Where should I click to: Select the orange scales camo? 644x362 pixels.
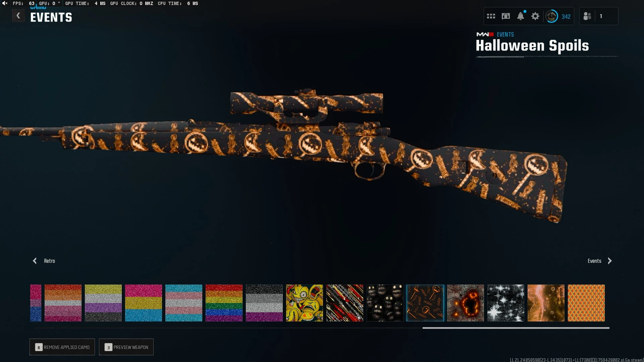click(586, 303)
